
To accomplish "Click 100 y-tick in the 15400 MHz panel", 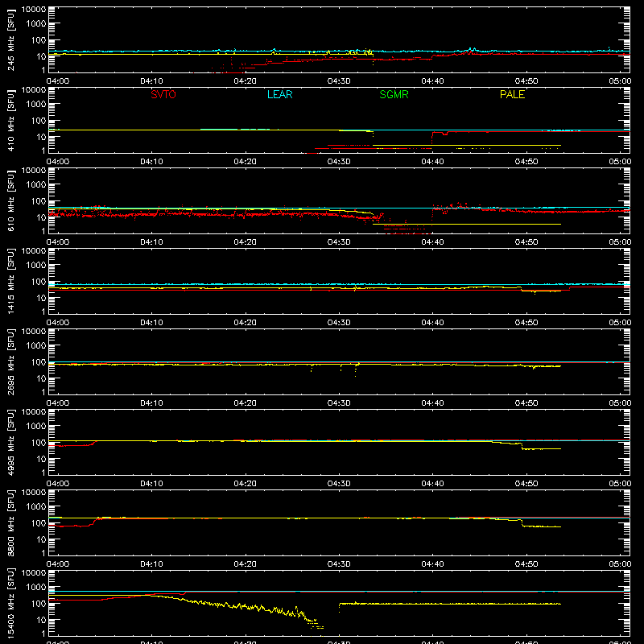I will 39,604.
